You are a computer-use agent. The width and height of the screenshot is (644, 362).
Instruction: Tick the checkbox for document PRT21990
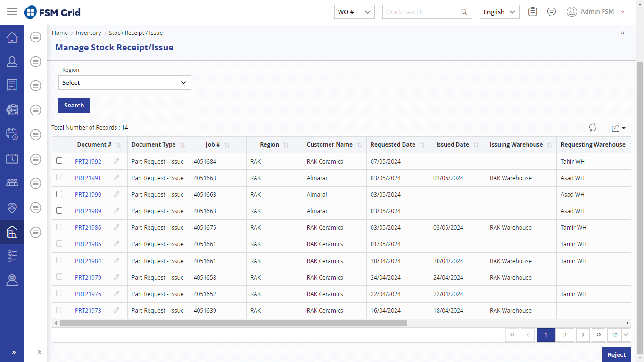pyautogui.click(x=59, y=194)
